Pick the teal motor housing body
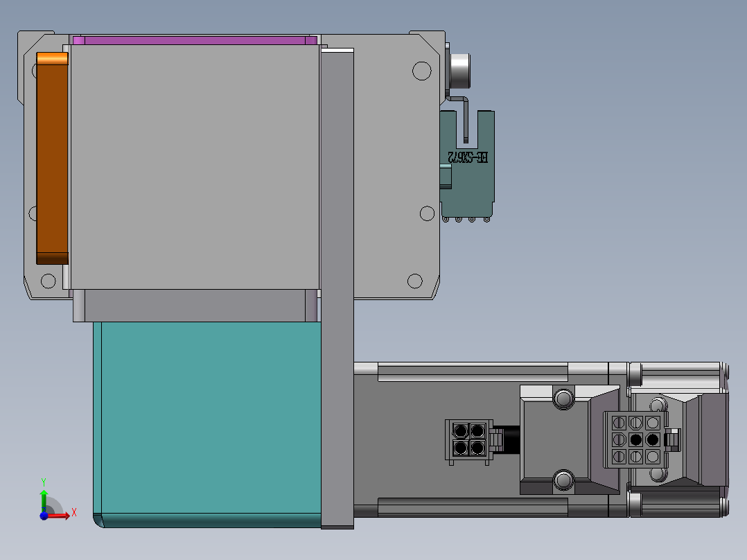Viewport: 747px width, 560px height. (207, 424)
